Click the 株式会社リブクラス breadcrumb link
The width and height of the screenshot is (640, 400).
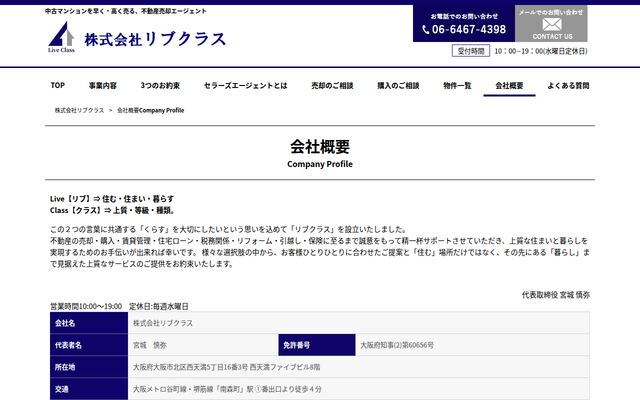pyautogui.click(x=80, y=110)
